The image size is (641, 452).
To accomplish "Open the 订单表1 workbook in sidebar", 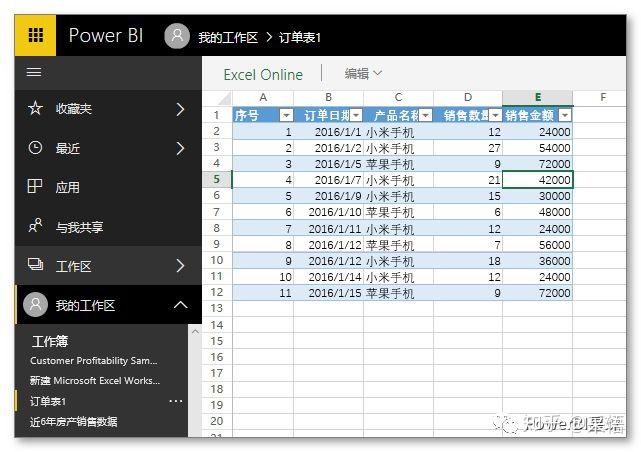I will tap(48, 401).
